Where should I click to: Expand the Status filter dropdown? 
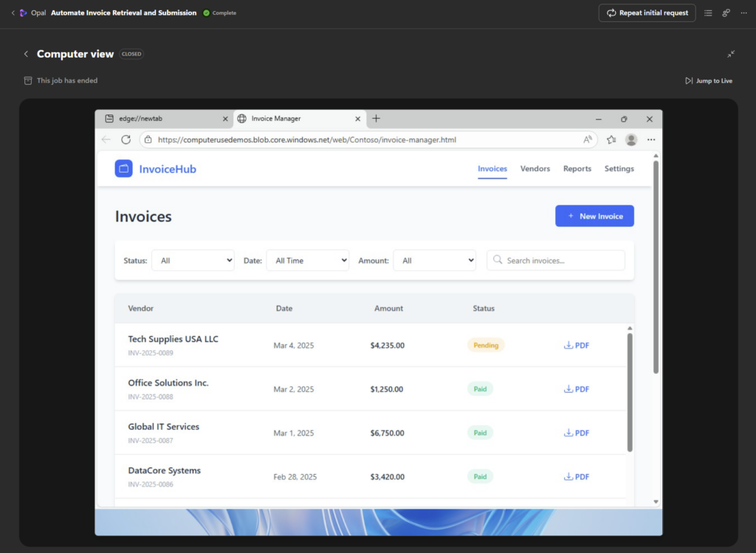click(x=193, y=261)
